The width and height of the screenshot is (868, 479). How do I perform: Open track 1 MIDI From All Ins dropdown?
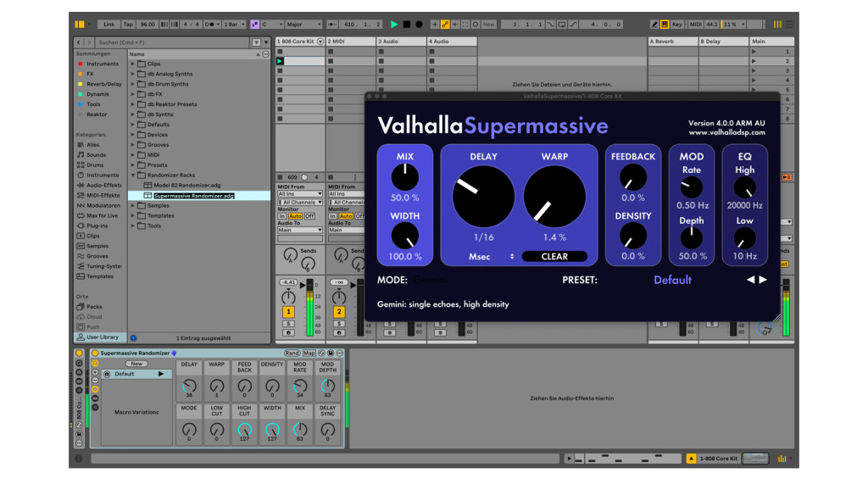pos(300,194)
